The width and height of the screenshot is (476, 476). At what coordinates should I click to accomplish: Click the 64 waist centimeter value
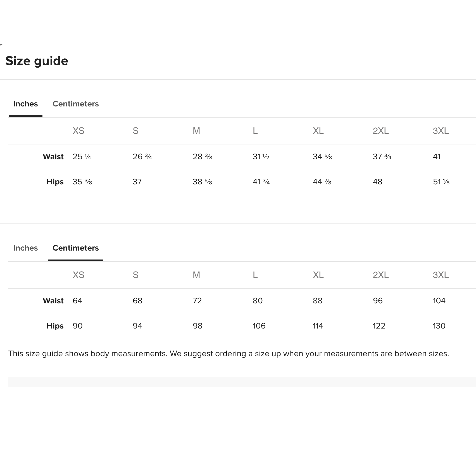click(77, 301)
